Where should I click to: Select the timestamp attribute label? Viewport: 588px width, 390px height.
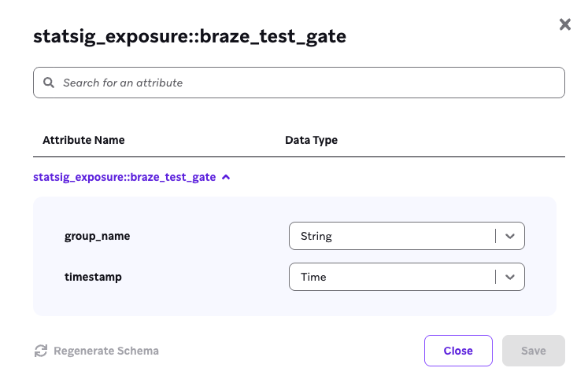pos(93,277)
